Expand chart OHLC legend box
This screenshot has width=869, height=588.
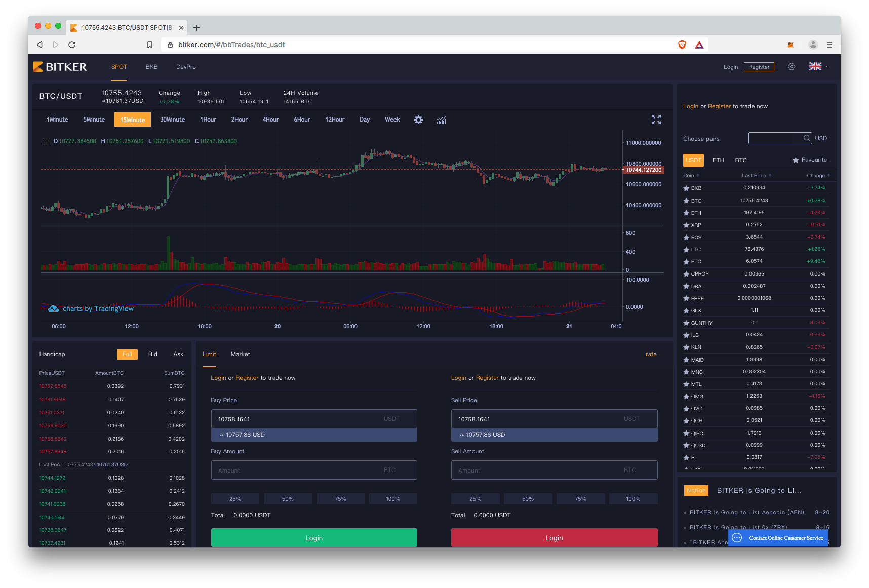(47, 141)
